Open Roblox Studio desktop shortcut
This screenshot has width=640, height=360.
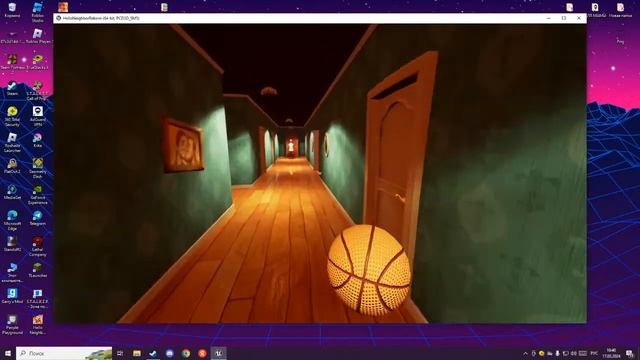(38, 11)
